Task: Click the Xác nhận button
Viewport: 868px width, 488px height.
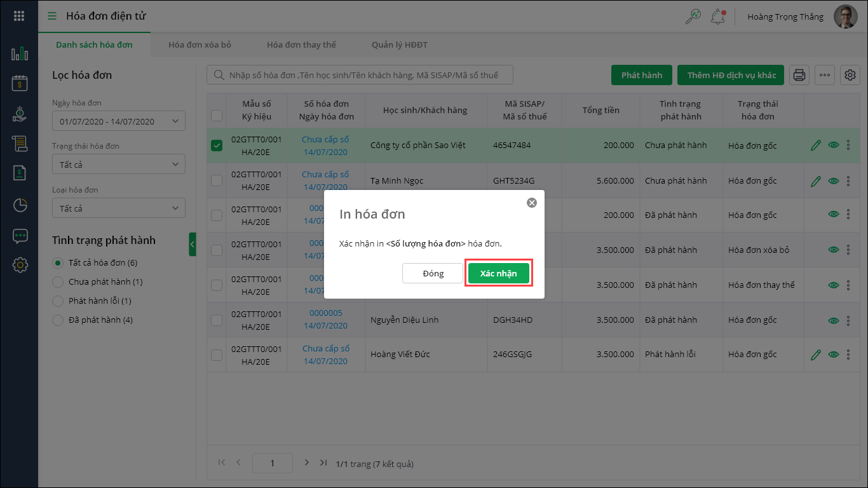Action: 499,273
